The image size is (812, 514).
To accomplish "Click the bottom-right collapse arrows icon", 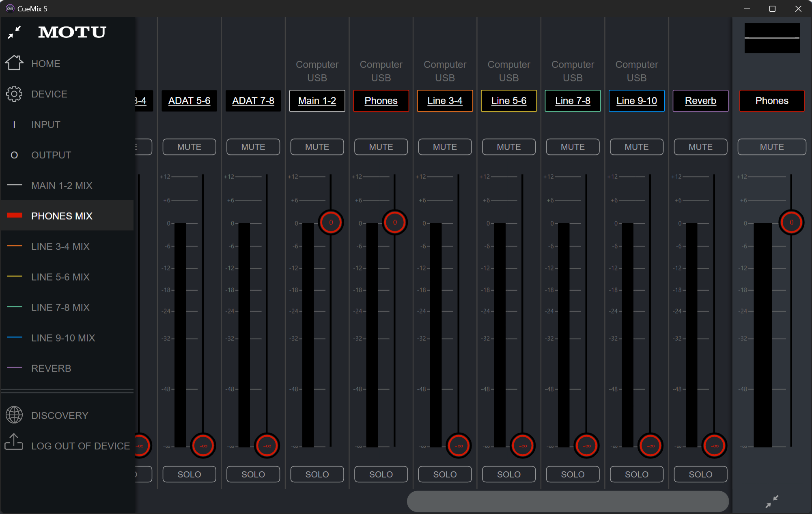I will [772, 501].
